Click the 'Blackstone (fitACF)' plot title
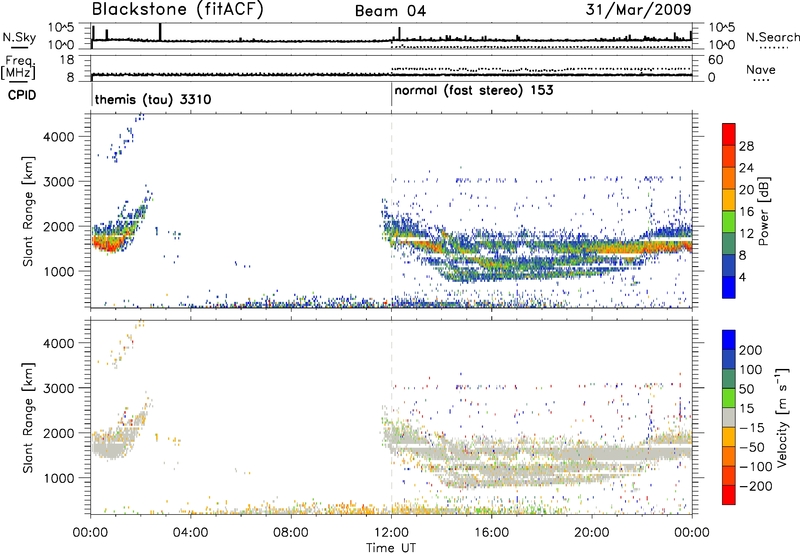Screen dimensions: 800x554 click(178, 9)
